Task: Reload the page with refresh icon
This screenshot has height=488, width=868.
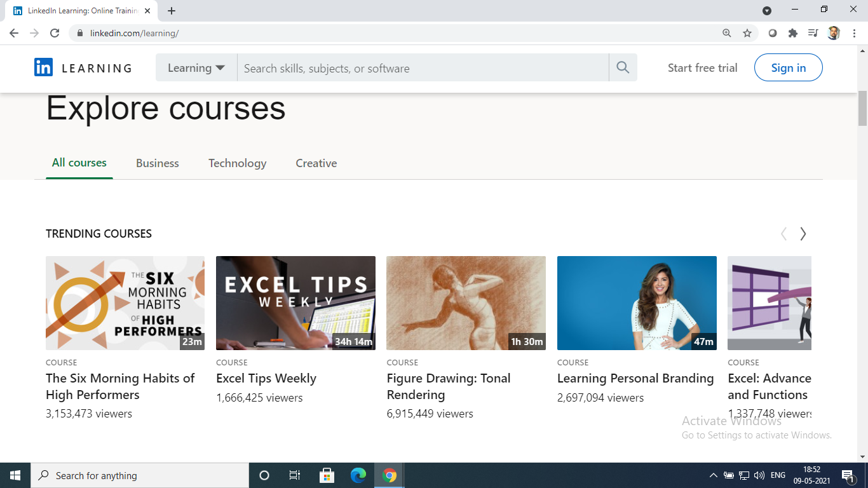Action: 55,33
